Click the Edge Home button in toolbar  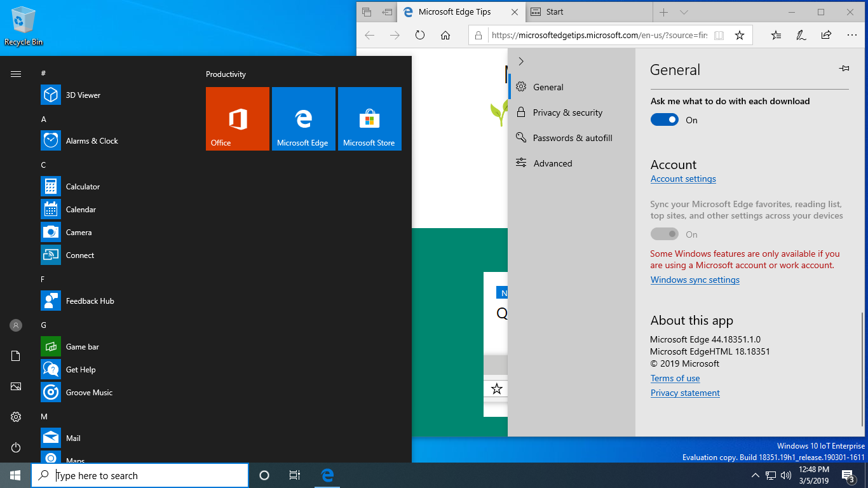445,36
